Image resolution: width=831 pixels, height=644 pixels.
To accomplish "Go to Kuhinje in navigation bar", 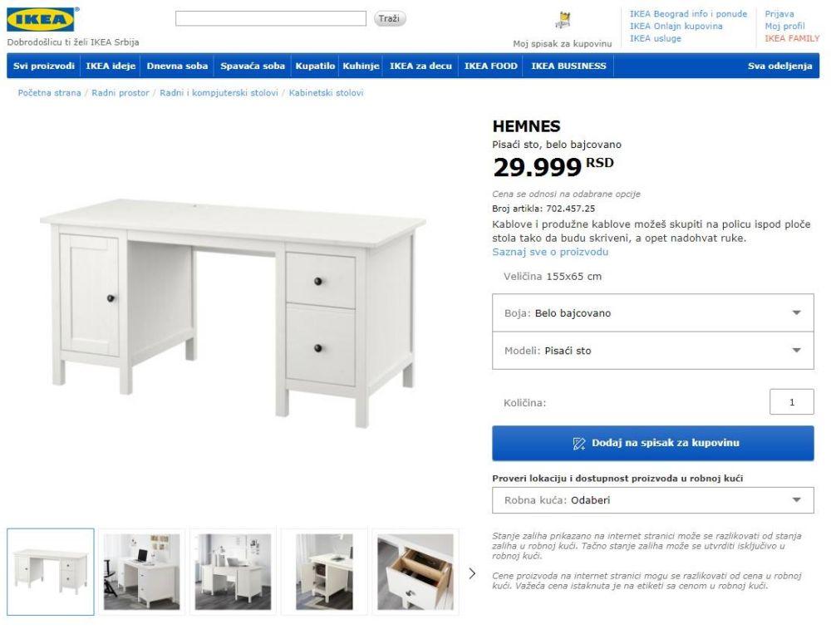I will 361,66.
